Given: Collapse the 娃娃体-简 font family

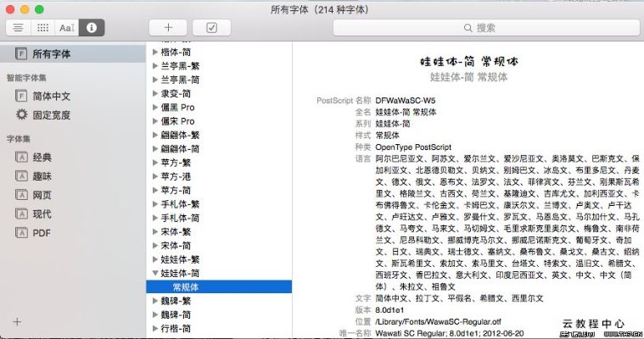Looking at the screenshot, I should (154, 274).
